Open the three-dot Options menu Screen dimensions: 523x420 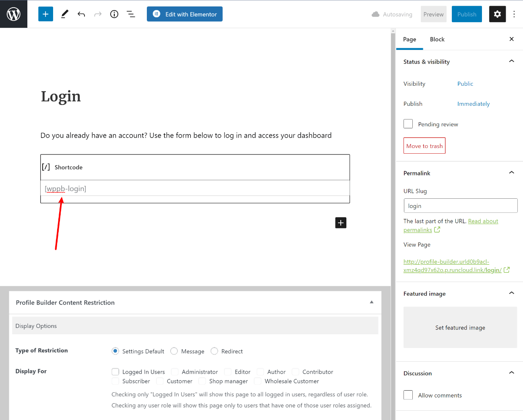click(514, 14)
